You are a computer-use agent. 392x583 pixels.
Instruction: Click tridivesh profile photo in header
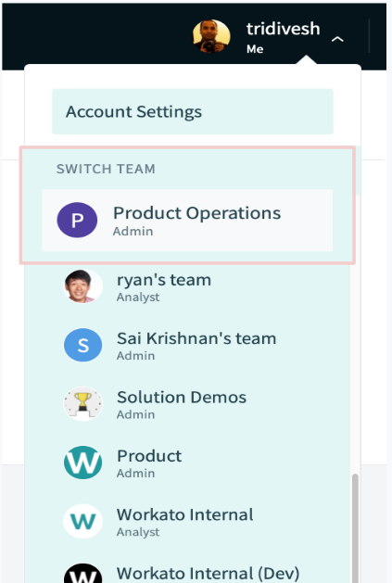click(x=211, y=36)
